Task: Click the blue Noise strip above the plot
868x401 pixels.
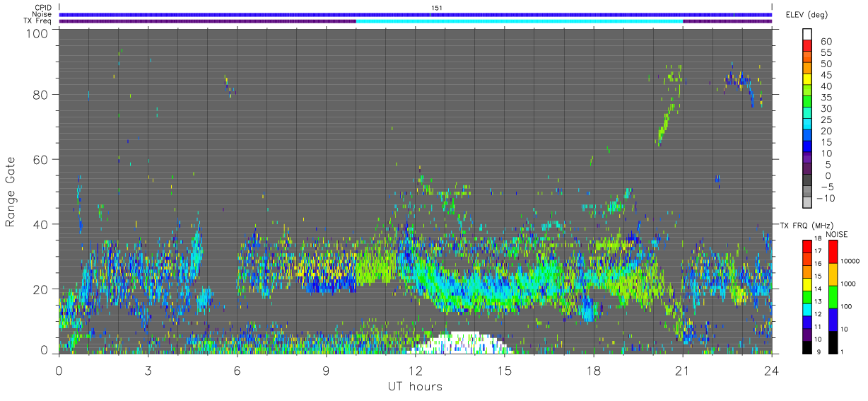Action: point(416,14)
